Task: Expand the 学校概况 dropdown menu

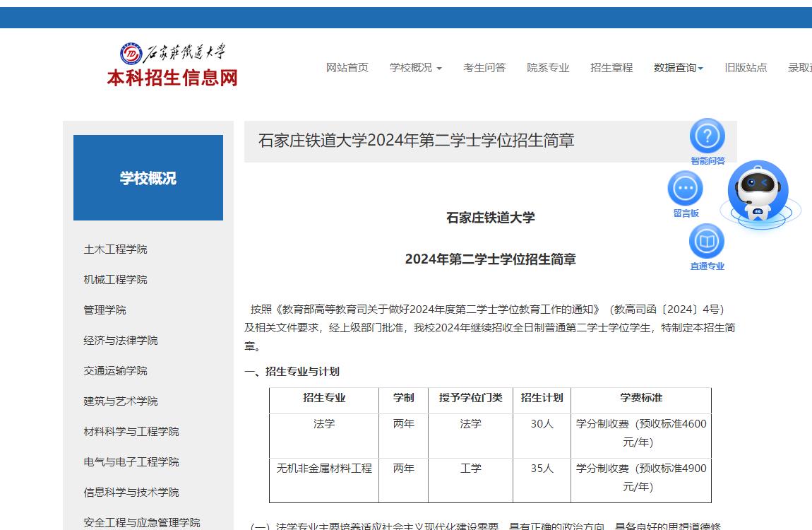Action: [415, 68]
